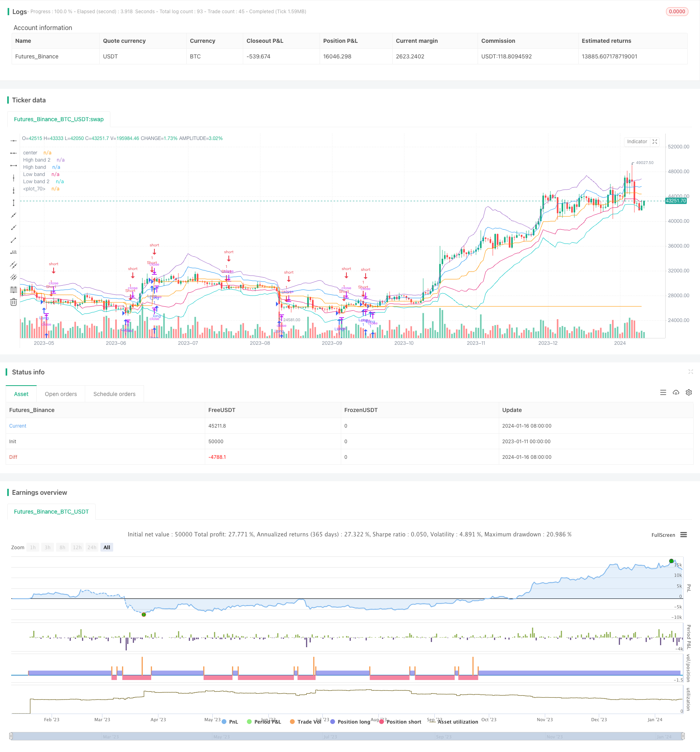The height and width of the screenshot is (752, 700).
Task: Click the right handle of the range navigator
Action: [x=683, y=736]
